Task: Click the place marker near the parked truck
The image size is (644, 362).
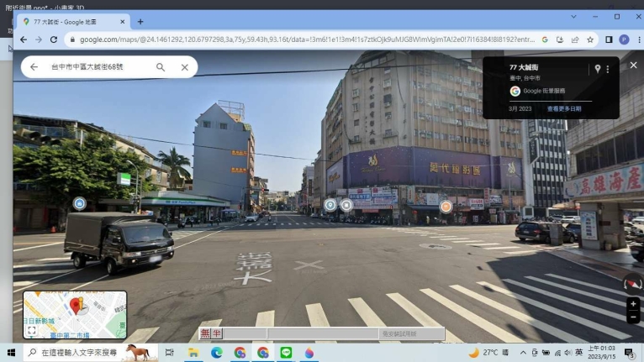Action: click(80, 203)
